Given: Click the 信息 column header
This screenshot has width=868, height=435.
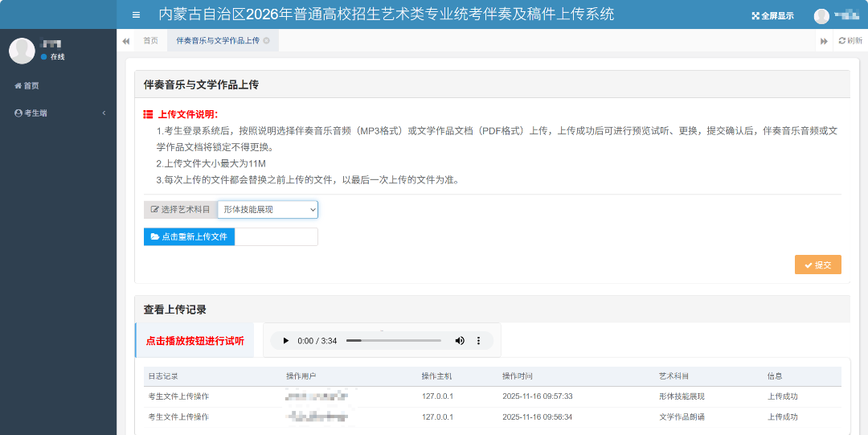Looking at the screenshot, I should point(775,376).
